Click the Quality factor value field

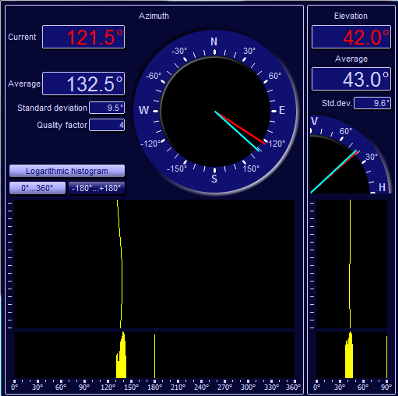click(107, 125)
